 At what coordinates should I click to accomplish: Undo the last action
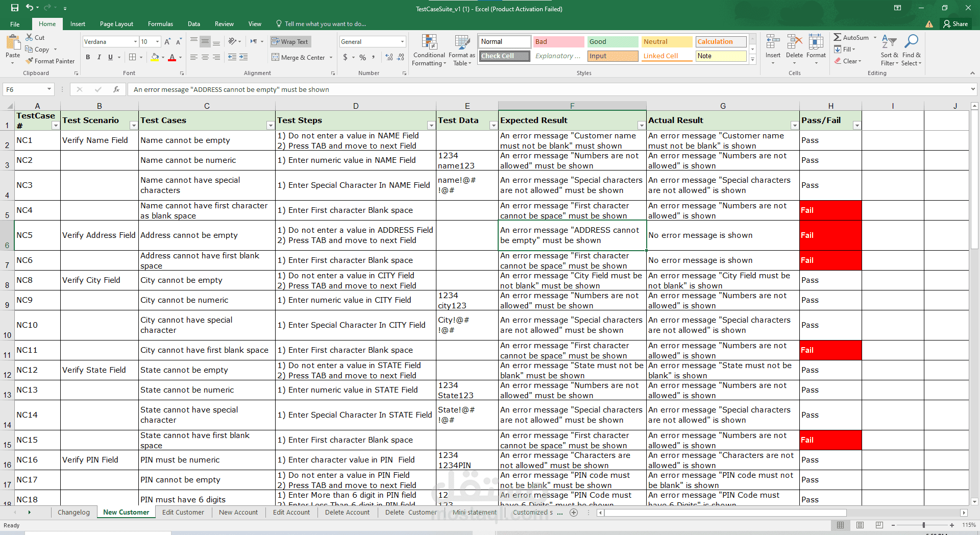click(30, 8)
